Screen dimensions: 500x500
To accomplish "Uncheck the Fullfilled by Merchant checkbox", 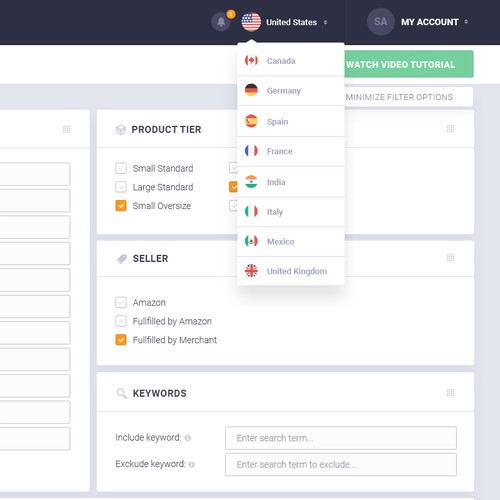I will 121,340.
